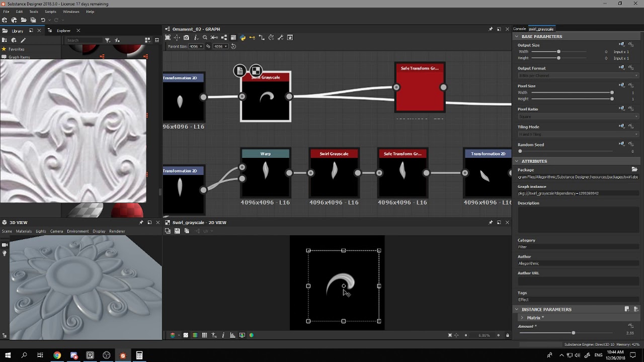Click the Library search input field
This screenshot has height=362, width=644.
[83, 40]
